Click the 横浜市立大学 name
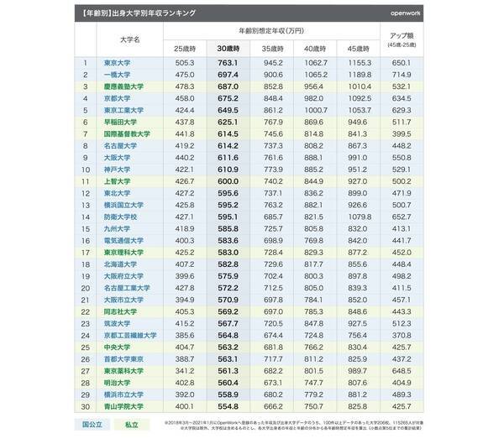This screenshot has width=504, height=439. 123,395
